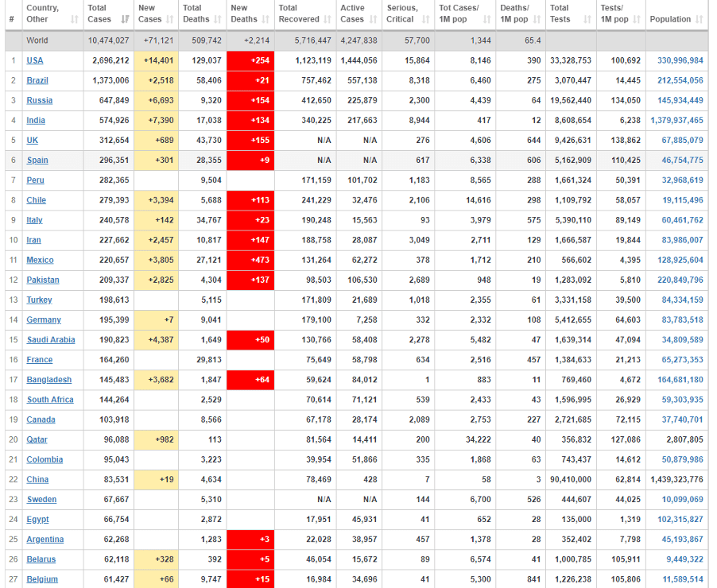717x588 pixels.
Task: Open the Bangladesh country link
Action: [49, 380]
